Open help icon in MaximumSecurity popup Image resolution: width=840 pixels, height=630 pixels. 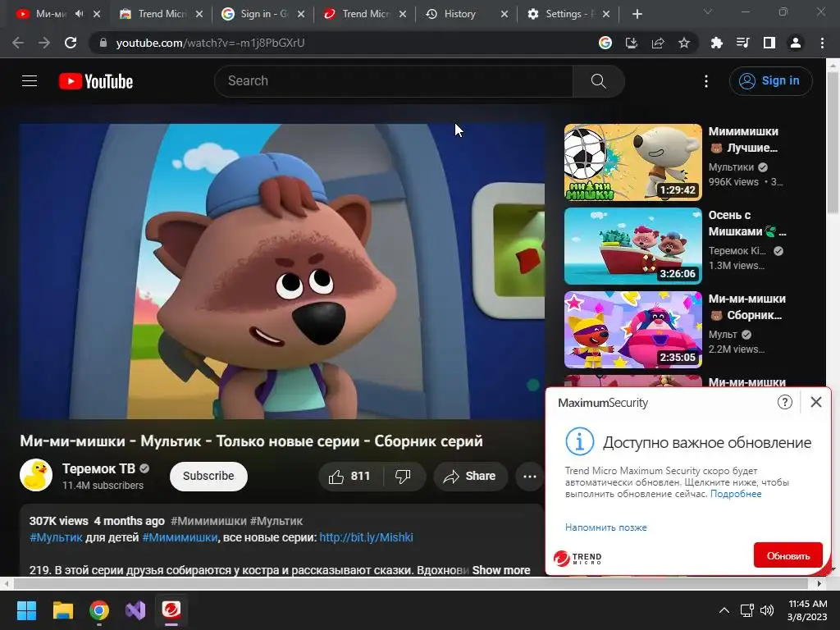click(785, 402)
